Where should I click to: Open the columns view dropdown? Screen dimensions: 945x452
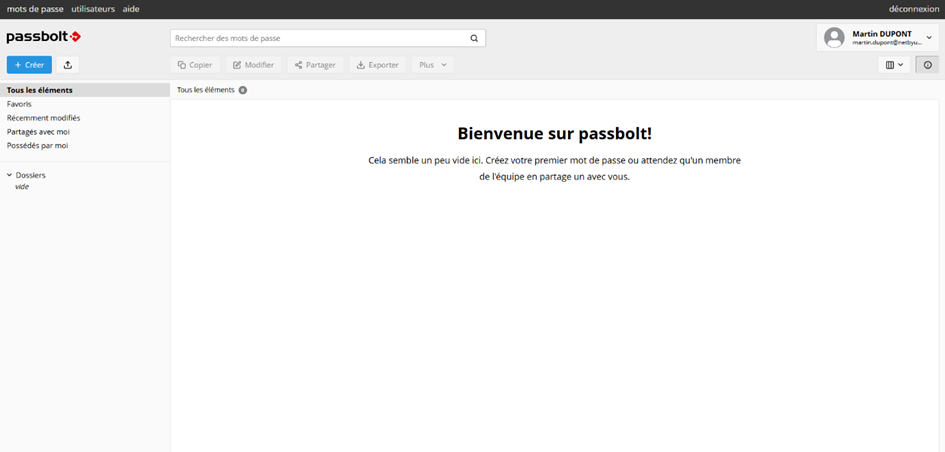coord(894,65)
